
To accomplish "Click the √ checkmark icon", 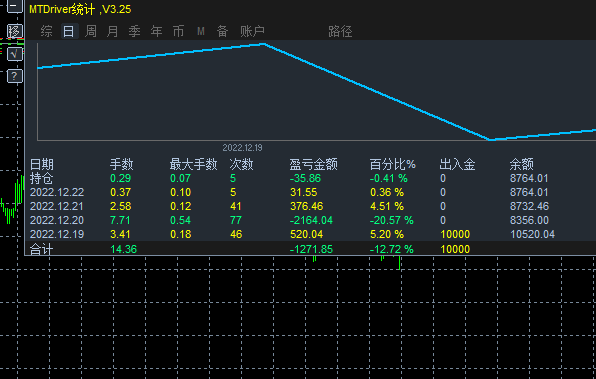I will coord(15,54).
